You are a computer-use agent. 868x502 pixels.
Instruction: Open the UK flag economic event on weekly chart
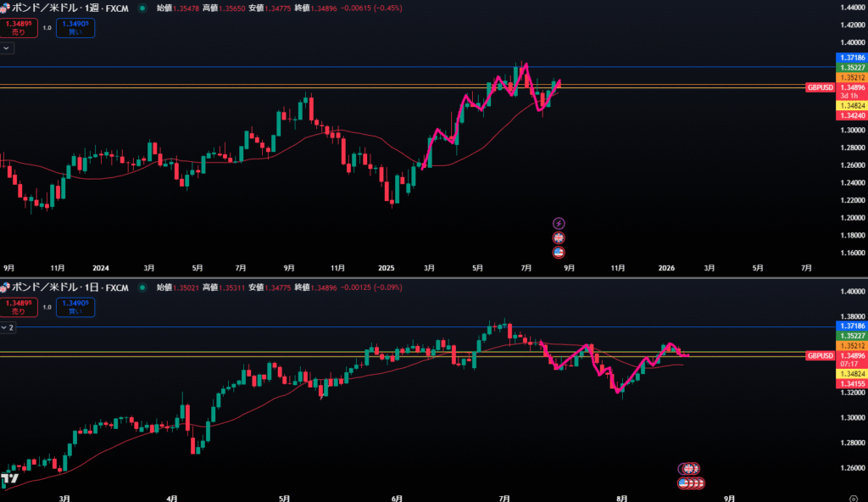click(559, 237)
